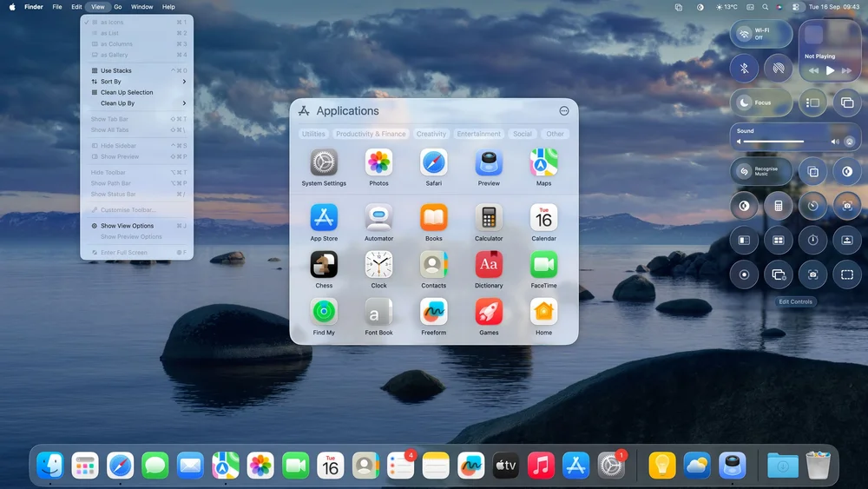Expand the Clean Up By submenu
868x489 pixels.
tap(137, 103)
